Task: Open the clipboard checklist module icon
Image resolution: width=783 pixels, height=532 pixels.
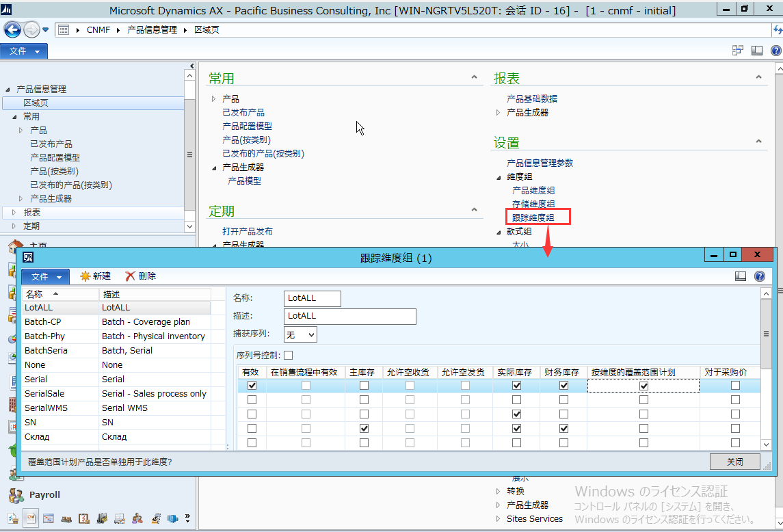Action: 84,518
